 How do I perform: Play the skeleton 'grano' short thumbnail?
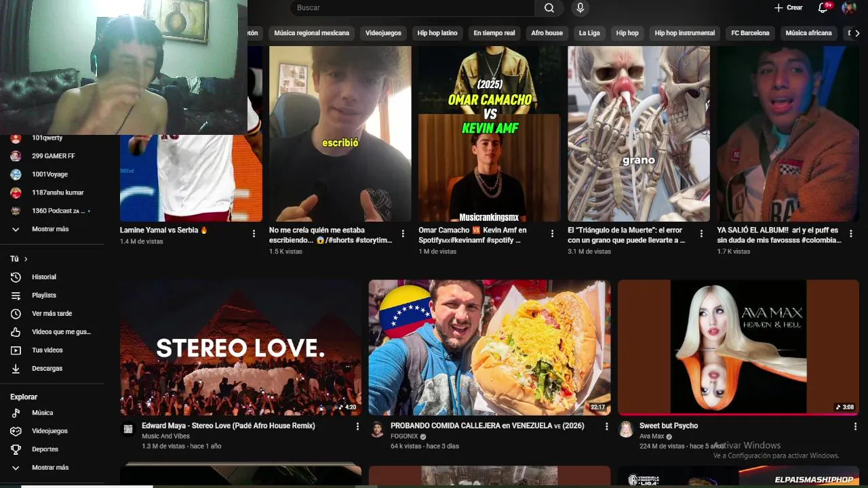tap(638, 134)
